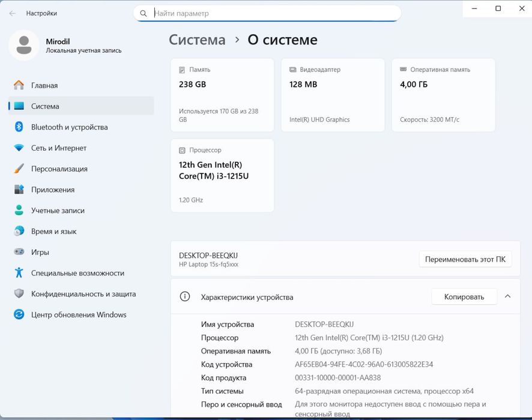Click the System monitor icon in sidebar
The image size is (532, 420).
[x=19, y=106]
